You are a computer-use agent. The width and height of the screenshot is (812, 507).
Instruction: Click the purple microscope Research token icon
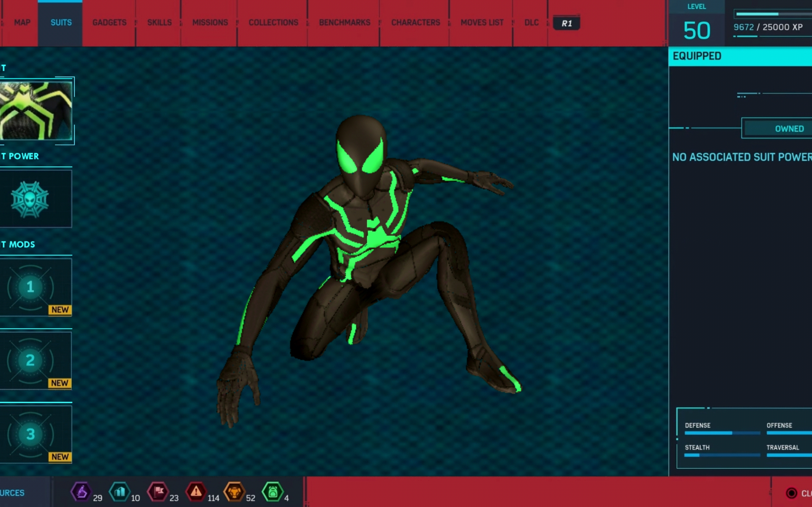pyautogui.click(x=81, y=492)
